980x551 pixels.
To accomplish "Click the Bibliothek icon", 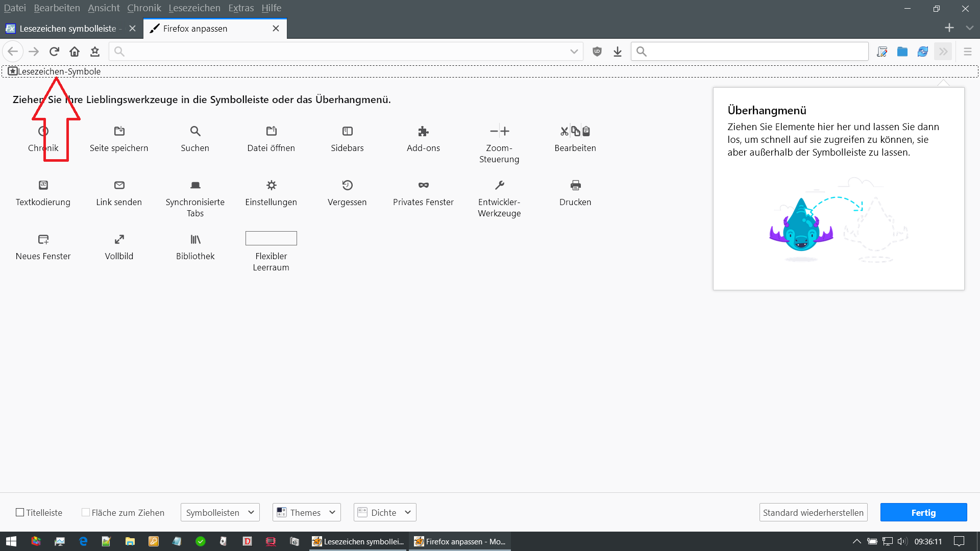I will pyautogui.click(x=195, y=239).
